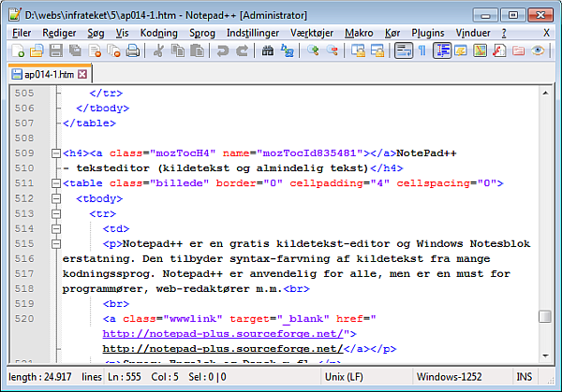Open the Indstillinger menu
Screen dimensions: 562x392
click(253, 34)
